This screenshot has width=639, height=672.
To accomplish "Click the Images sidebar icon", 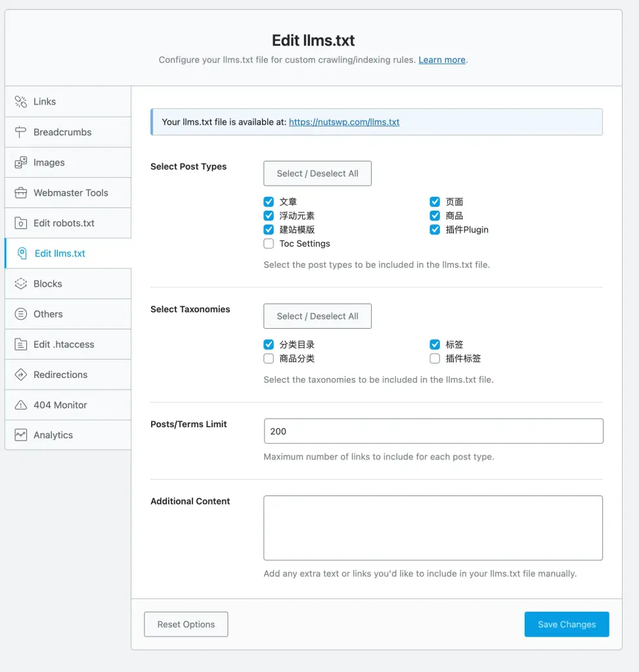I will (x=21, y=162).
